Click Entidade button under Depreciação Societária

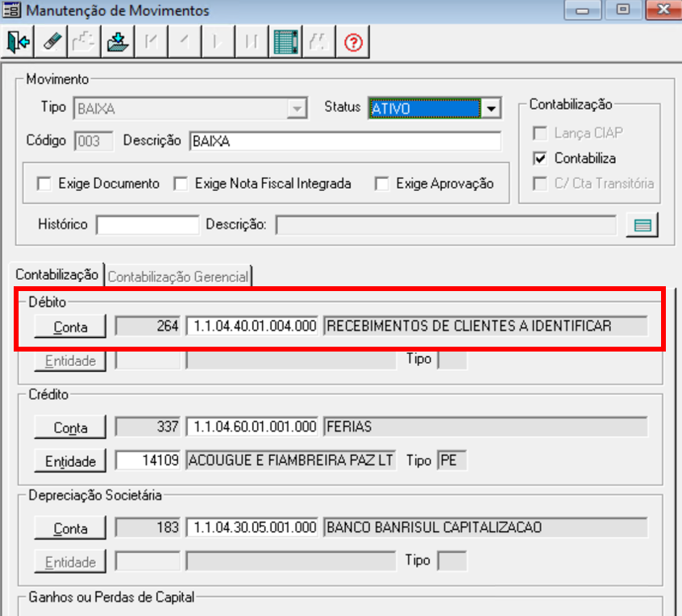(70, 562)
